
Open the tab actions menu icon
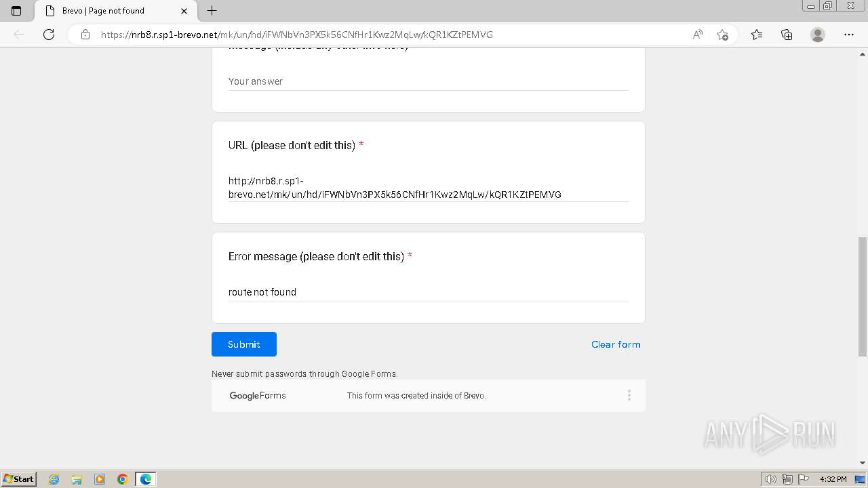click(x=16, y=11)
